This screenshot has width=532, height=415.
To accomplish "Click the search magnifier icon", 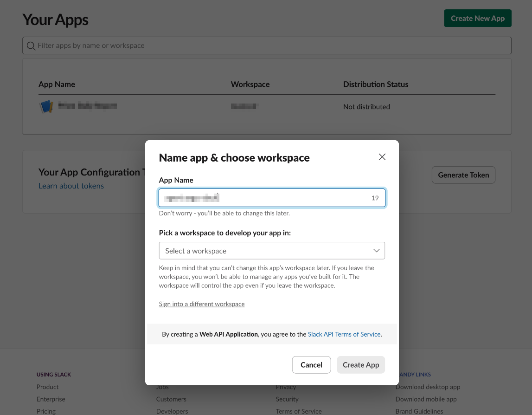I will point(31,46).
